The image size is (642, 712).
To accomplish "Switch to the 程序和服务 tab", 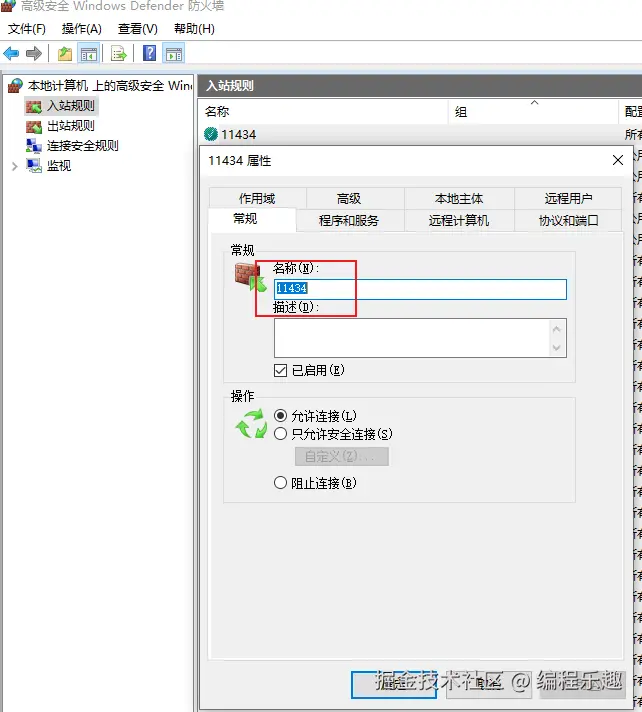I will 349,221.
